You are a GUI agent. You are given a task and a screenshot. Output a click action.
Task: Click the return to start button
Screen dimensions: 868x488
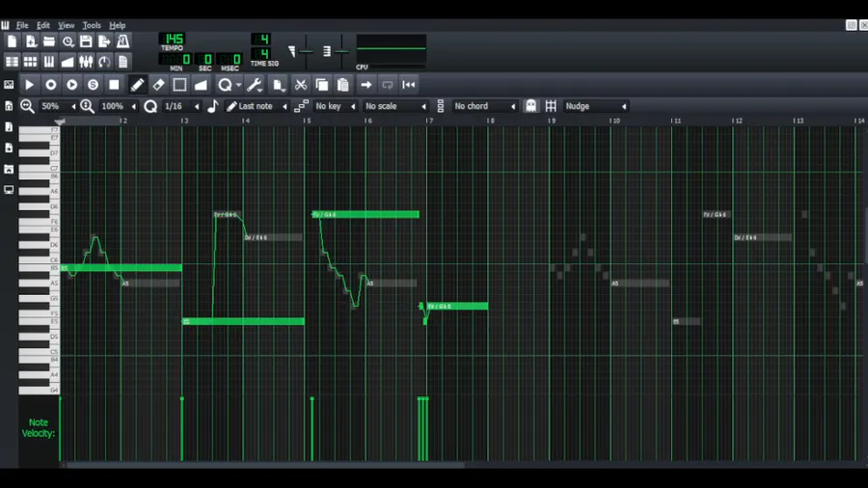click(409, 85)
